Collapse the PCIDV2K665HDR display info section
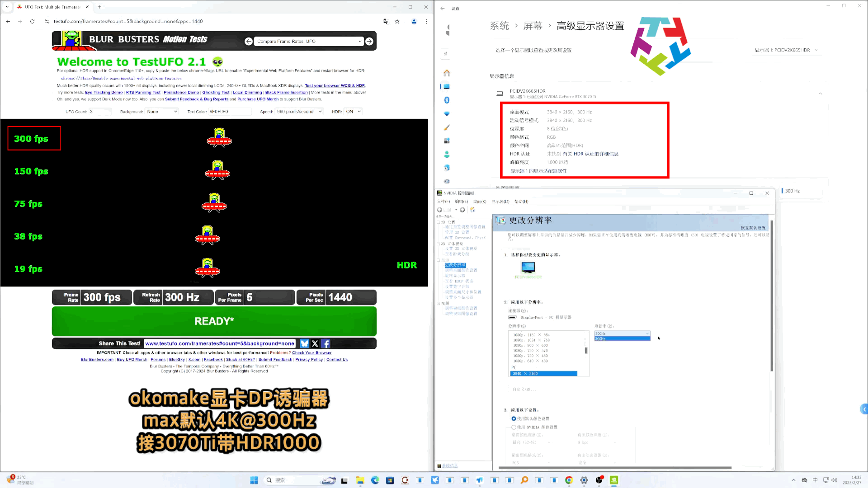The height and width of the screenshot is (488, 868). pos(820,94)
